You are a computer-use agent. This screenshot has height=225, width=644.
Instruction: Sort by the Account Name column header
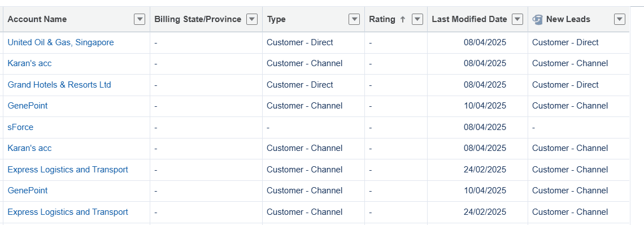click(37, 19)
